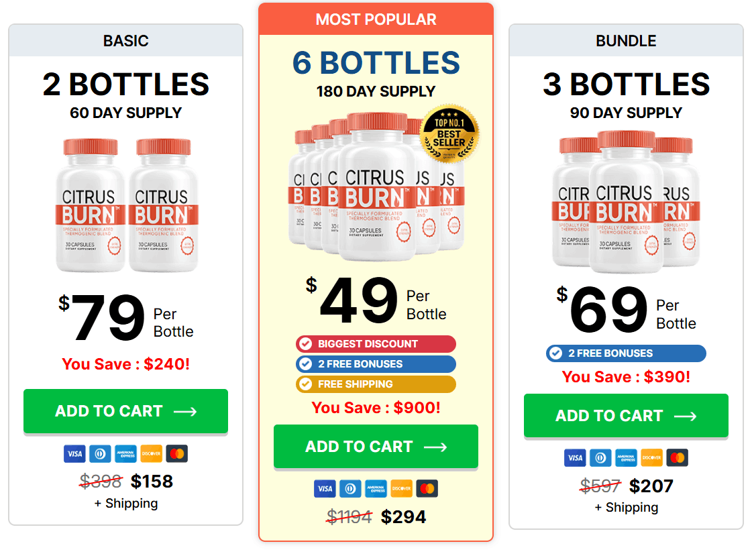
Task: Click the BIGGEST DISCOUNT ribbon badge
Action: 375,343
